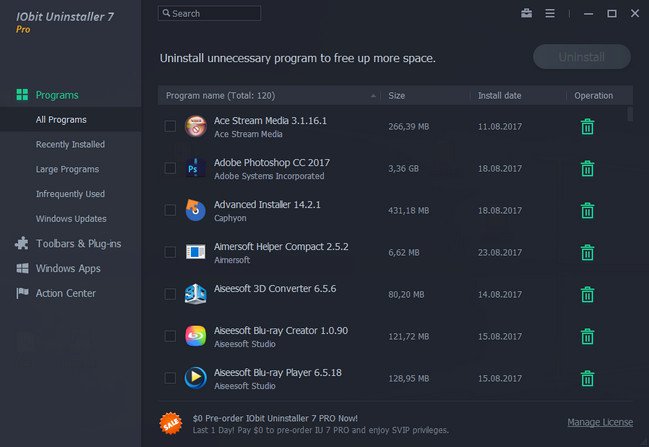
Task: Open the Manage License link
Action: click(600, 422)
